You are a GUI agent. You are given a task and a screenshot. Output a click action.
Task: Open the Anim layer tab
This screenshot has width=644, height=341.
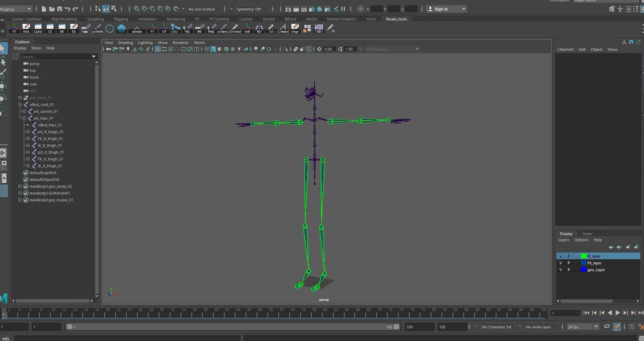point(587,234)
